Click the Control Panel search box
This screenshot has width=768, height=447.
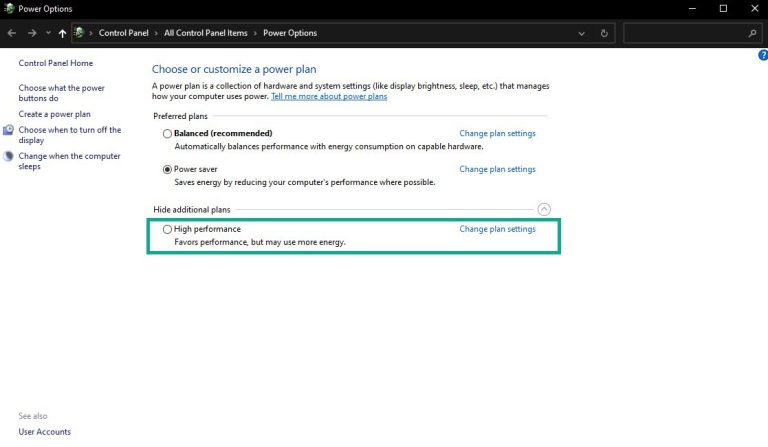[x=685, y=33]
